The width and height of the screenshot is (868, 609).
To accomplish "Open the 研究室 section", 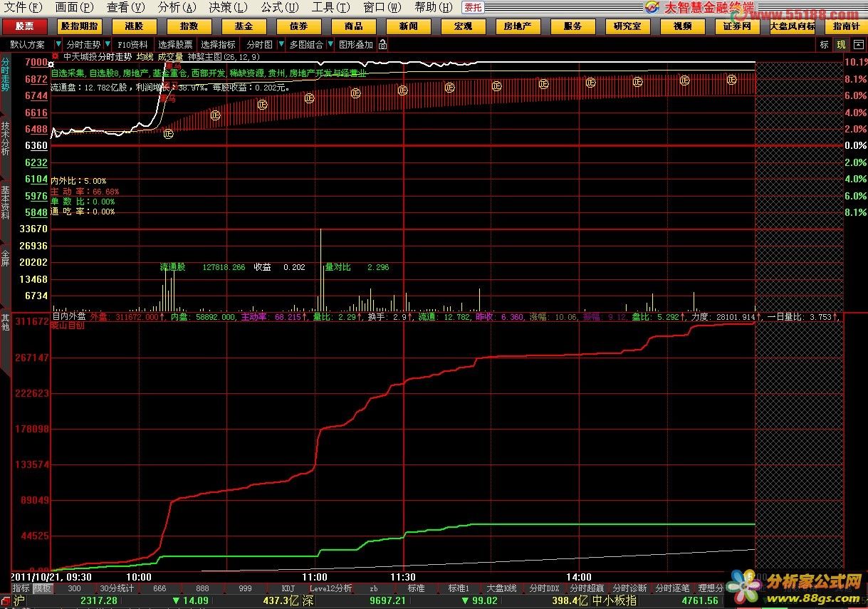I will 627,26.
